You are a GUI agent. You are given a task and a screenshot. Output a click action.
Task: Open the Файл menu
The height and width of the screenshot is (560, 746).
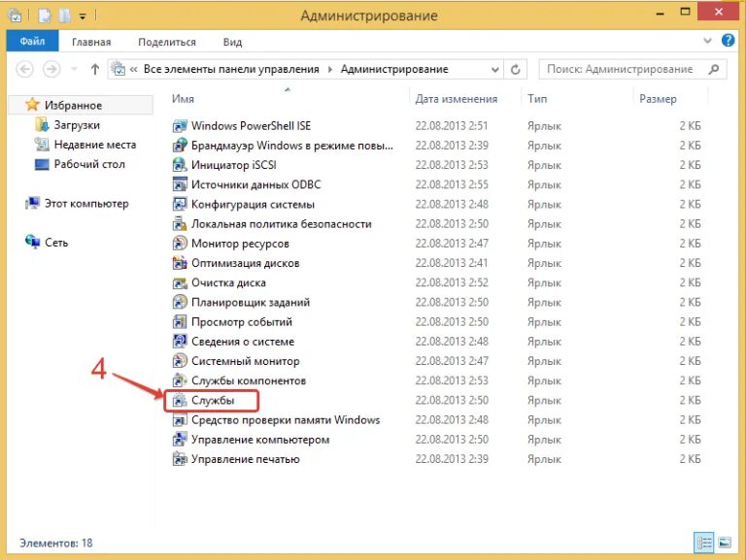coord(32,42)
